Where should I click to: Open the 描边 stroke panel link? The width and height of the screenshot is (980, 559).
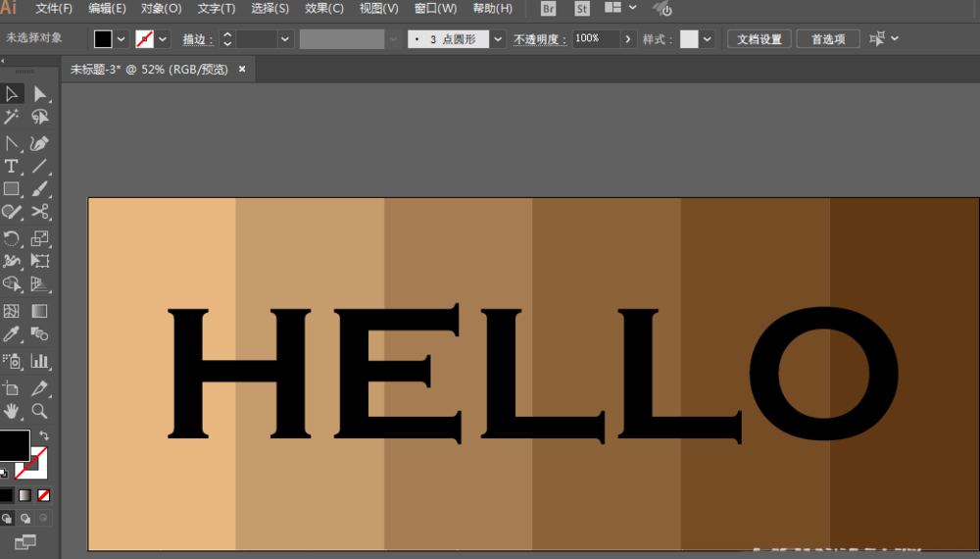pyautogui.click(x=198, y=39)
